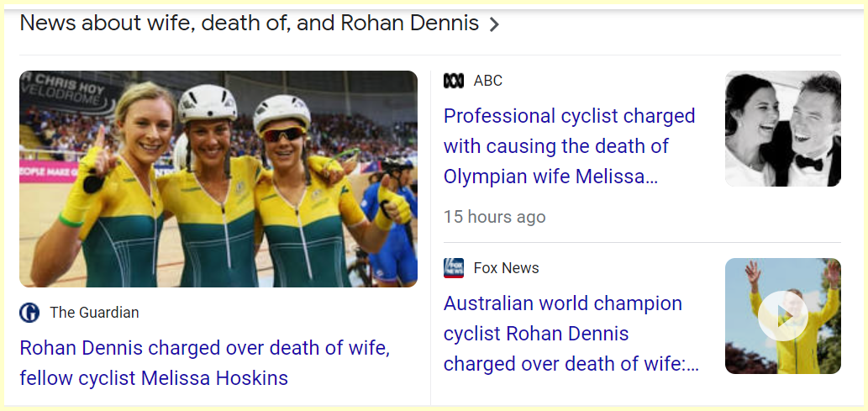This screenshot has width=868, height=411.
Task: Click The Guardian logo icon
Action: (29, 313)
